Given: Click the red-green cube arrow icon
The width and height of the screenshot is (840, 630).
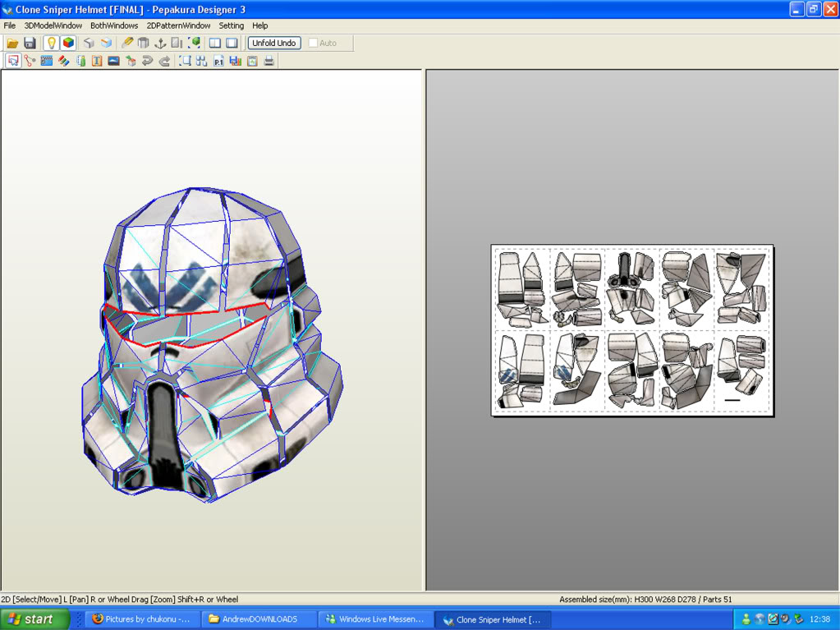Looking at the screenshot, I should click(x=131, y=61).
